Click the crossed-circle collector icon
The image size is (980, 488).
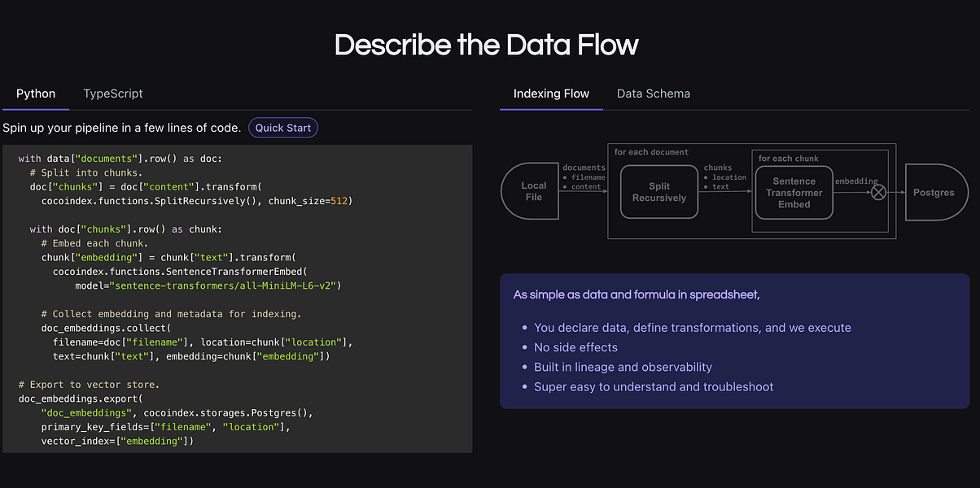(x=879, y=193)
